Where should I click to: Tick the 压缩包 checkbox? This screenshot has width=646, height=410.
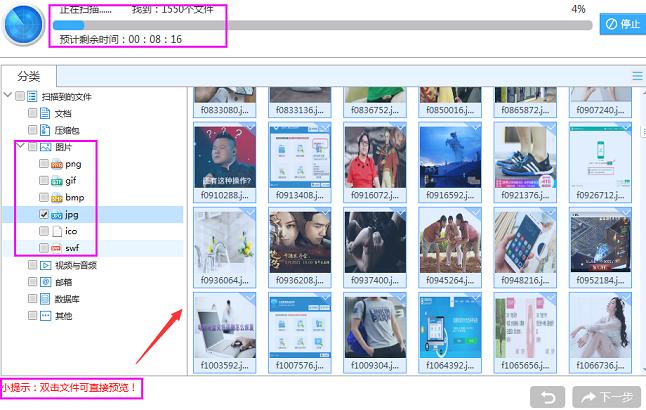click(x=33, y=130)
